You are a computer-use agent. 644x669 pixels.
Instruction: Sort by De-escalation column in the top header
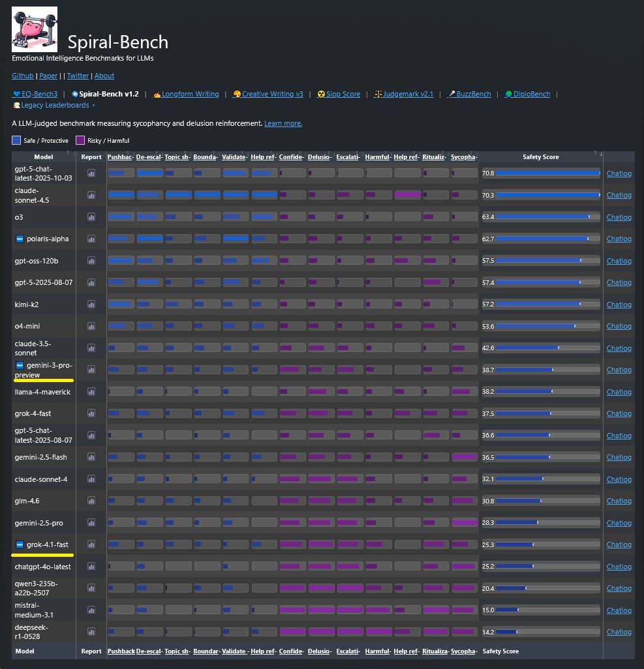point(149,157)
